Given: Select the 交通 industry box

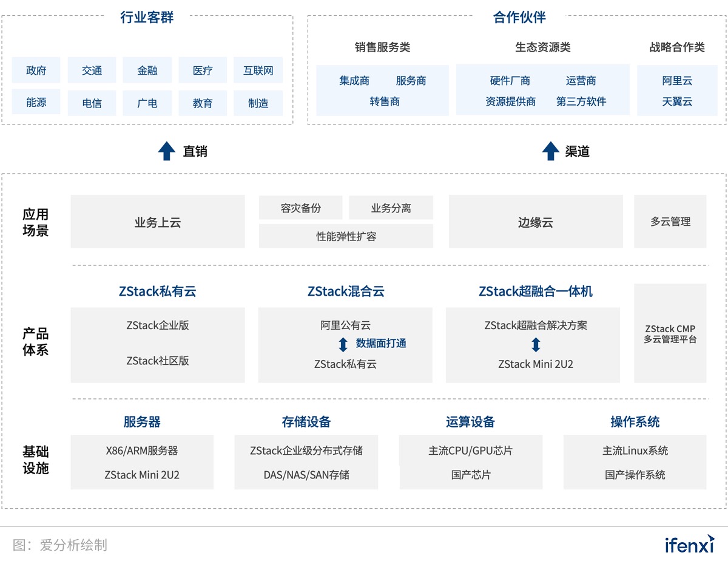Looking at the screenshot, I should [x=92, y=70].
